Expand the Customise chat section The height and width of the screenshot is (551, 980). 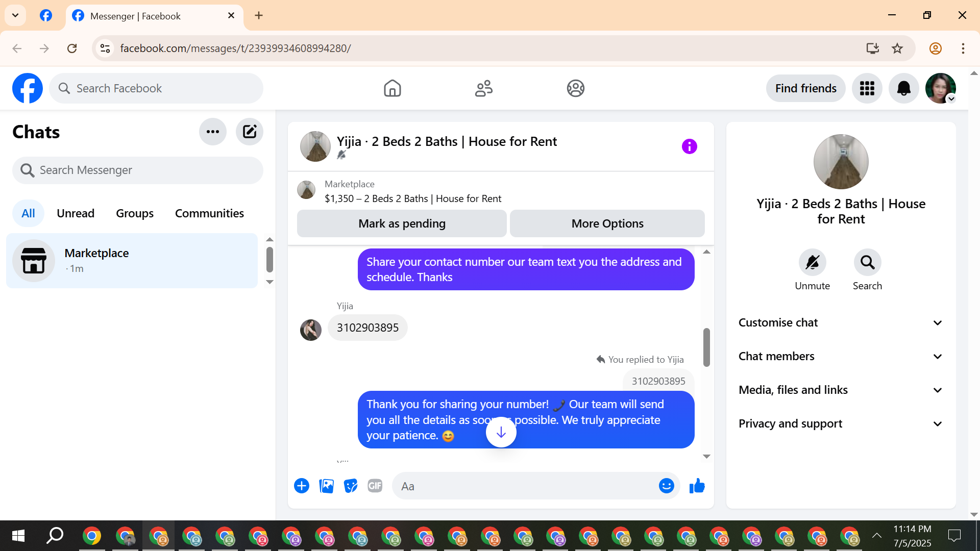pyautogui.click(x=841, y=322)
